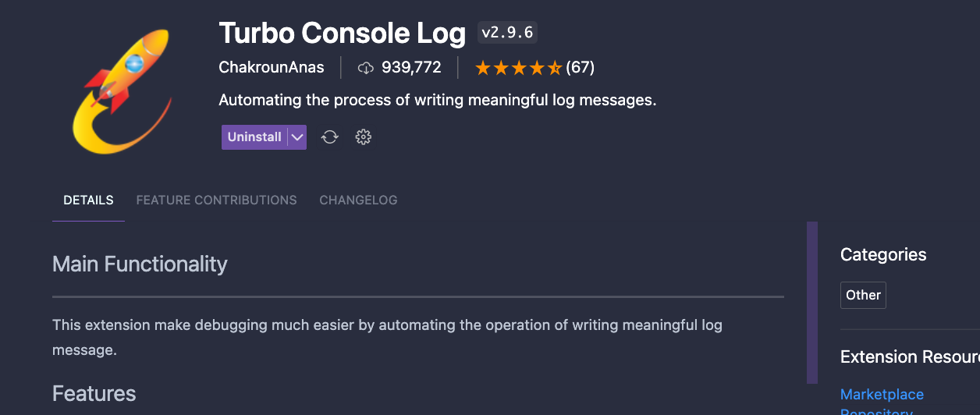The height and width of the screenshot is (415, 980).
Task: Click the (67) ratings count
Action: coord(581,68)
